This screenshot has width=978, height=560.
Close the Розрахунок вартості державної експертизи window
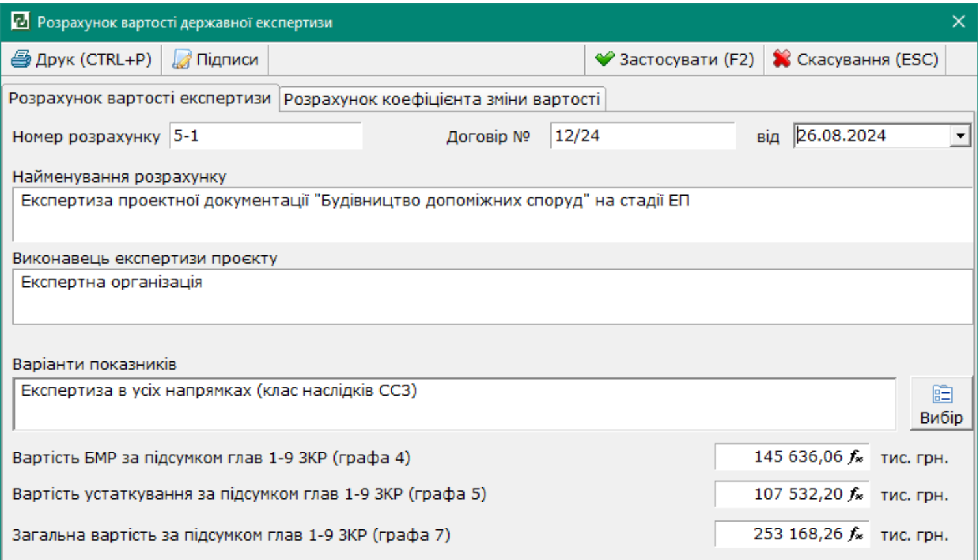[x=959, y=21]
